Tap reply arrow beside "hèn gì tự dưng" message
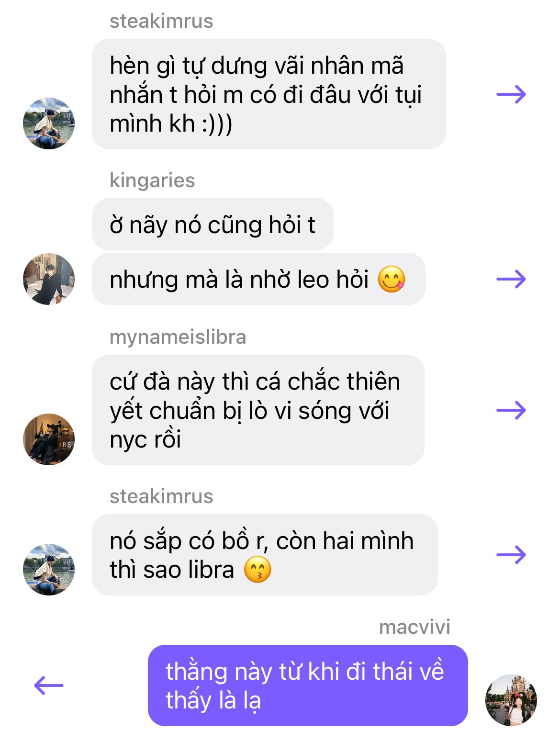The image size is (560, 741). (511, 94)
